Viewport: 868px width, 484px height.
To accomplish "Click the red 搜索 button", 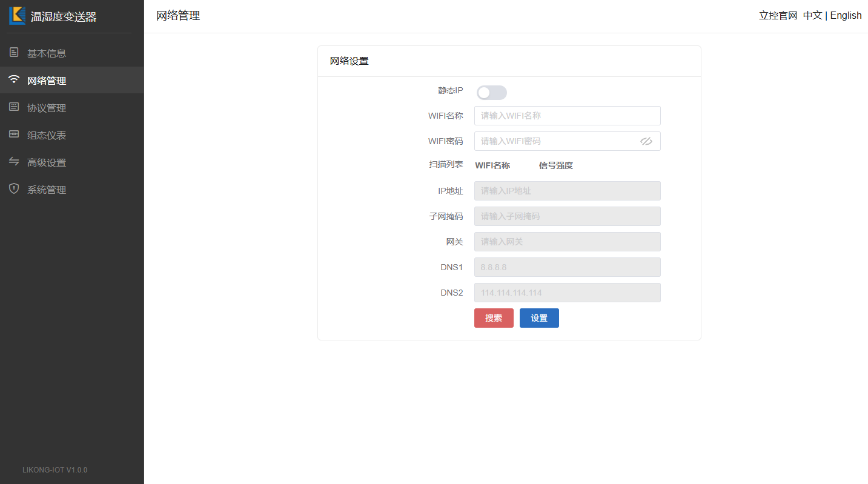I will click(494, 318).
